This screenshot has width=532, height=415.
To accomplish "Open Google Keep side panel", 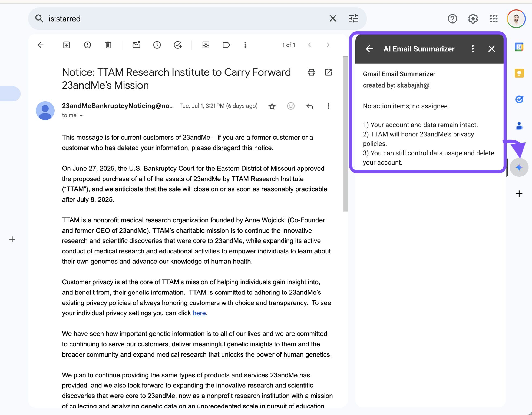I will tap(519, 73).
